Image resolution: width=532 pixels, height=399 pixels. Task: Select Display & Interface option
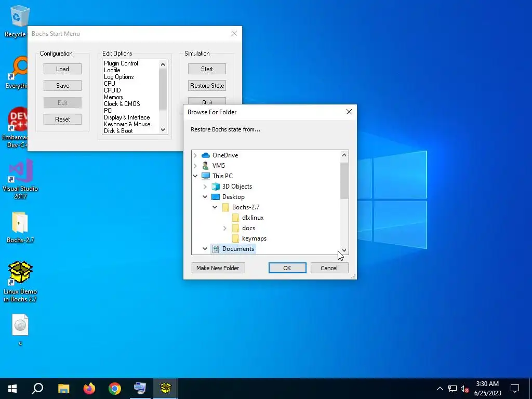tap(127, 117)
